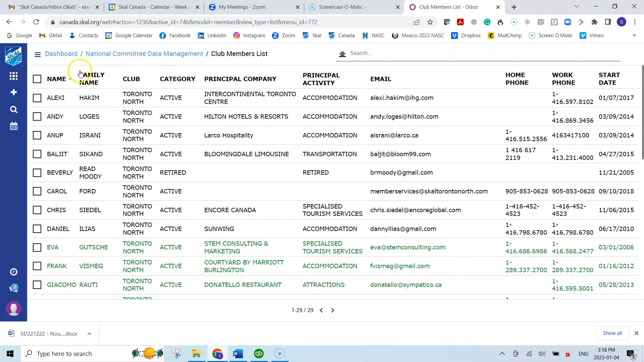Click the browser address bar URL
644x362 pixels.
click(188, 22)
